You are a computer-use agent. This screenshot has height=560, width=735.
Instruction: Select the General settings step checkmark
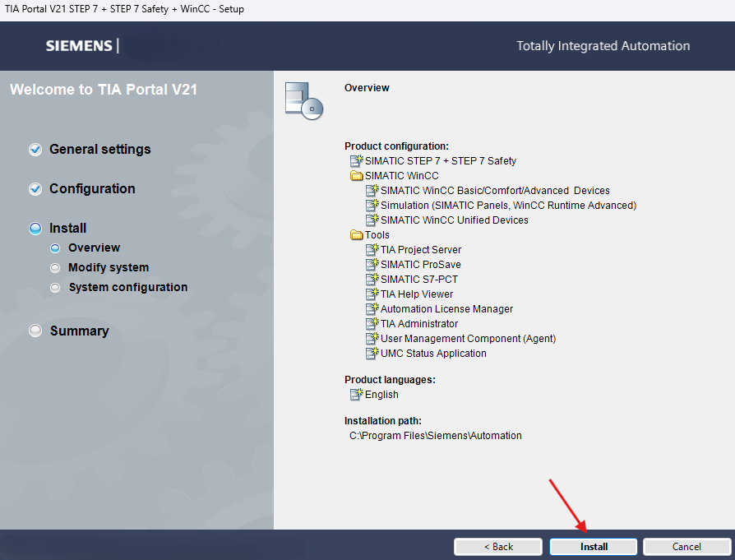coord(35,150)
